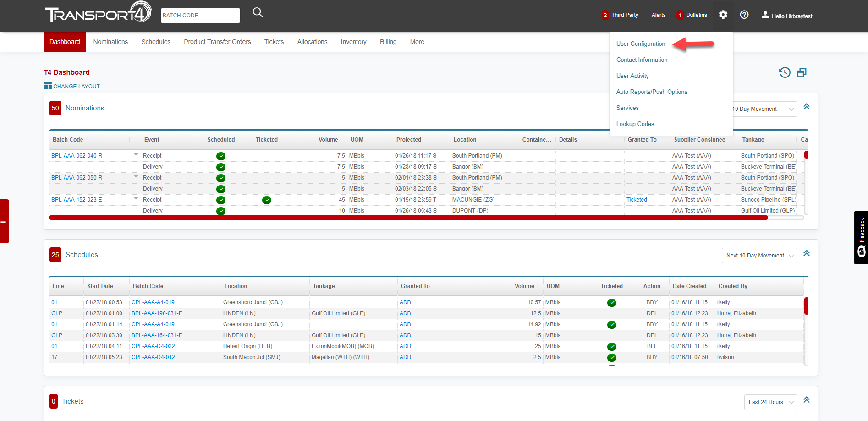Click the user profile icon next to Hello Hkbraytest

pos(764,14)
